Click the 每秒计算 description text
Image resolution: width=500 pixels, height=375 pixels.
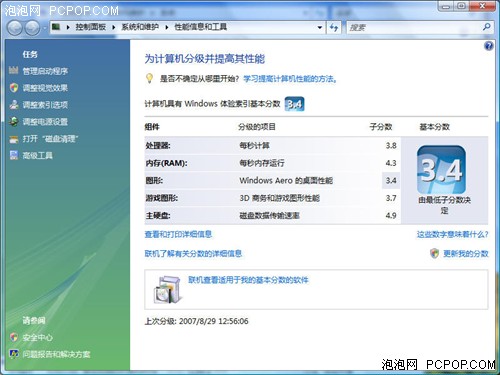point(254,146)
